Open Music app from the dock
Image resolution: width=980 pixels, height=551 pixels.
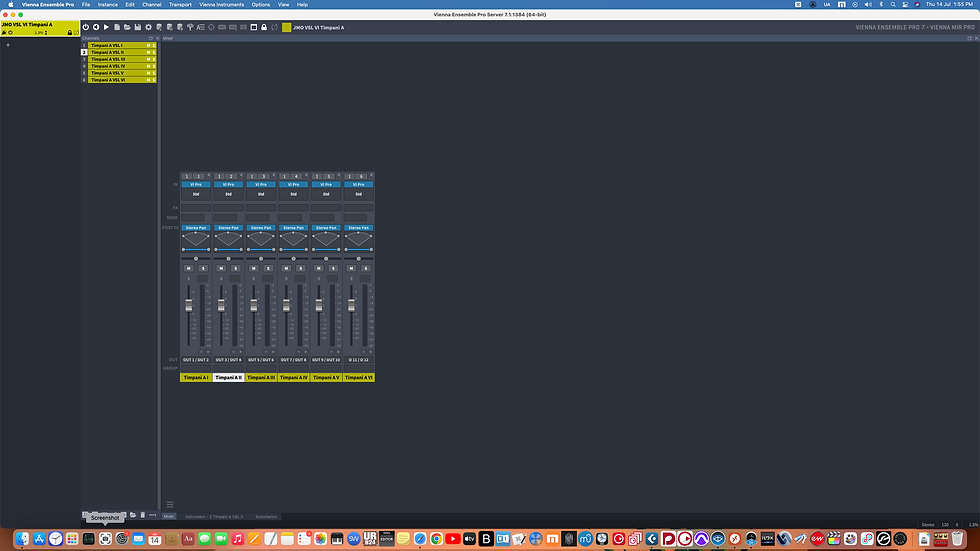tap(238, 539)
